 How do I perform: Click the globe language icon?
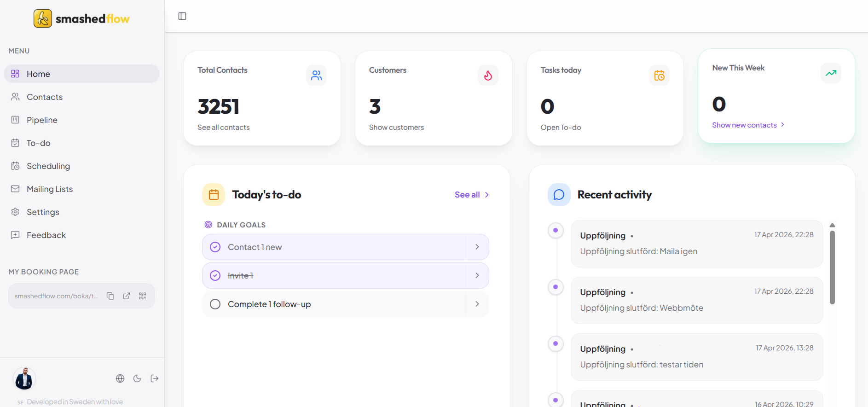(x=120, y=378)
